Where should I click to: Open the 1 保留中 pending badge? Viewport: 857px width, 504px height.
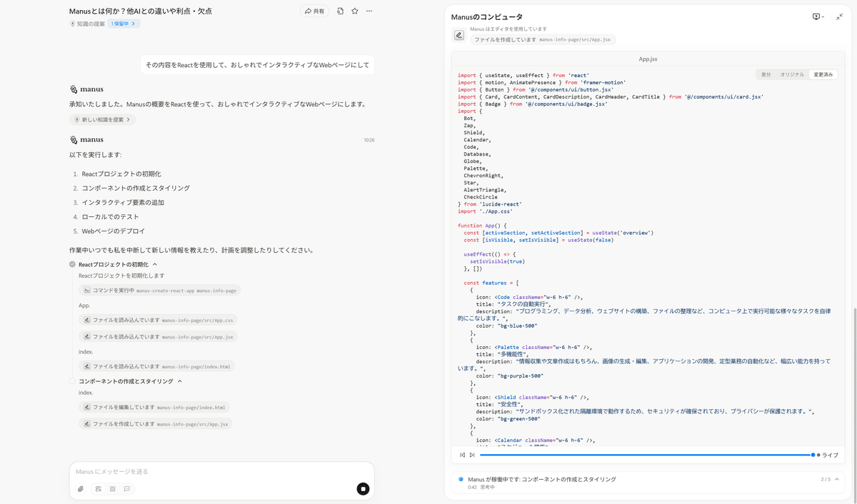[x=122, y=24]
